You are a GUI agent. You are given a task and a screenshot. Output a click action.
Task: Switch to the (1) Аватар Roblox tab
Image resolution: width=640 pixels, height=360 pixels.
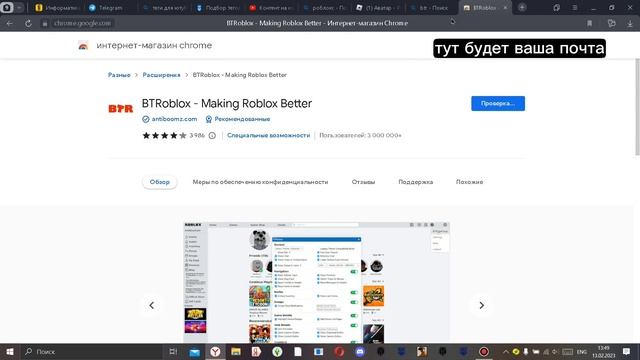pos(378,7)
